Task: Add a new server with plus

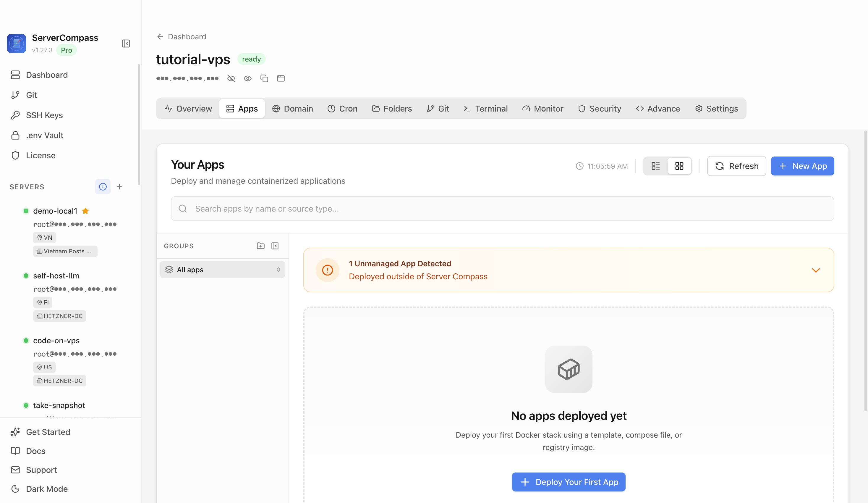Action: pyautogui.click(x=119, y=187)
